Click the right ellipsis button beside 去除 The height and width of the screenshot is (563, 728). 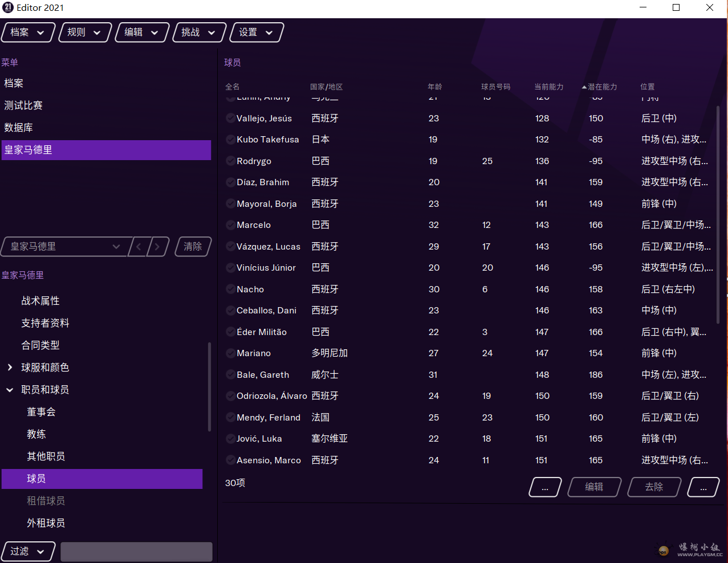tap(703, 487)
